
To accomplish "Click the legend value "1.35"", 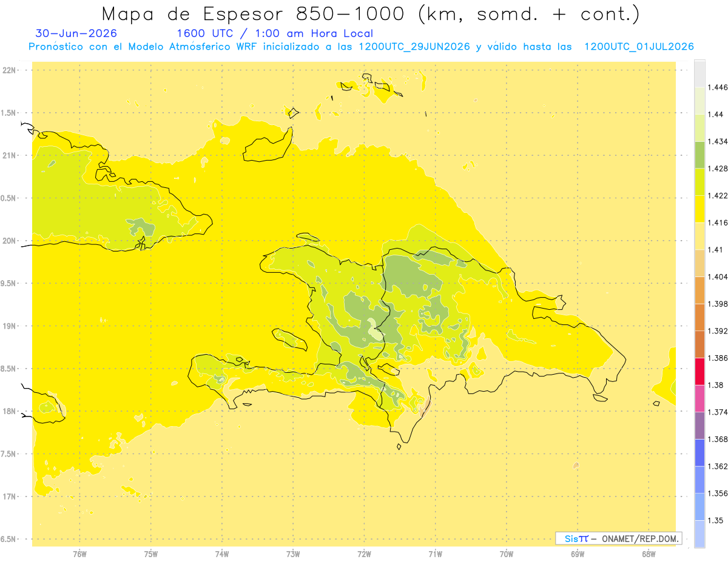I will coord(715,520).
